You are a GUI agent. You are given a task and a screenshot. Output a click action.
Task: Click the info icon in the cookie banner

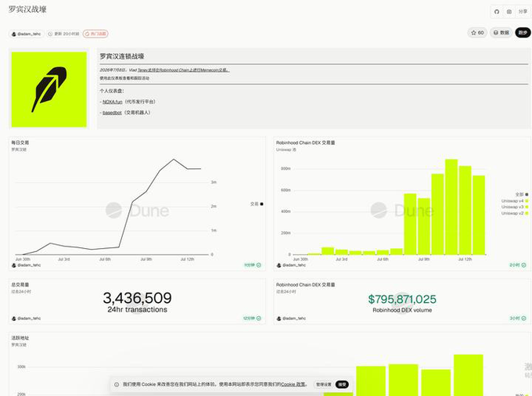coord(117,384)
